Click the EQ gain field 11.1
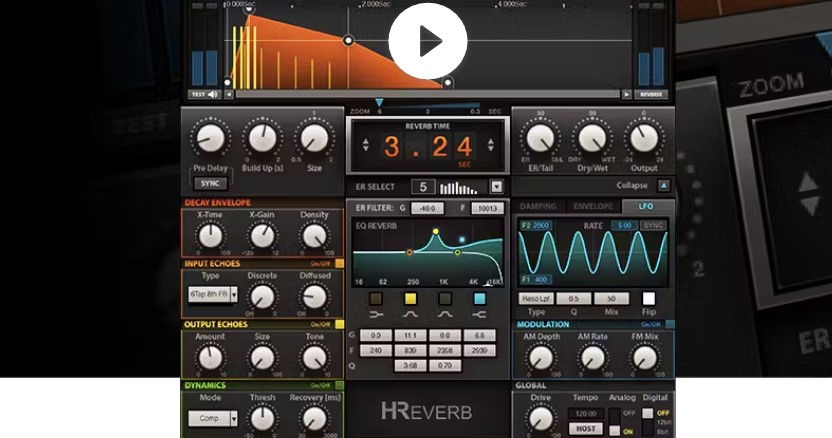This screenshot has width=832, height=438. point(410,336)
